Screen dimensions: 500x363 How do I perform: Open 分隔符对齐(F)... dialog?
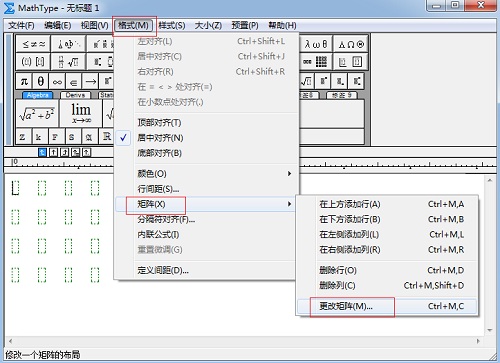pyautogui.click(x=206, y=219)
